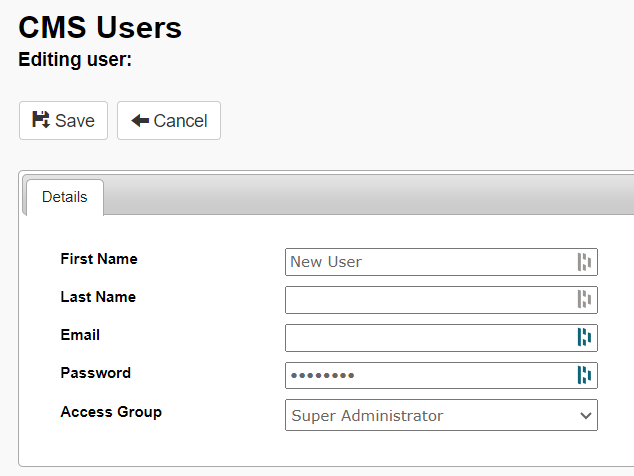This screenshot has height=476, width=634.
Task: Focus the Password input field
Action: (x=441, y=375)
